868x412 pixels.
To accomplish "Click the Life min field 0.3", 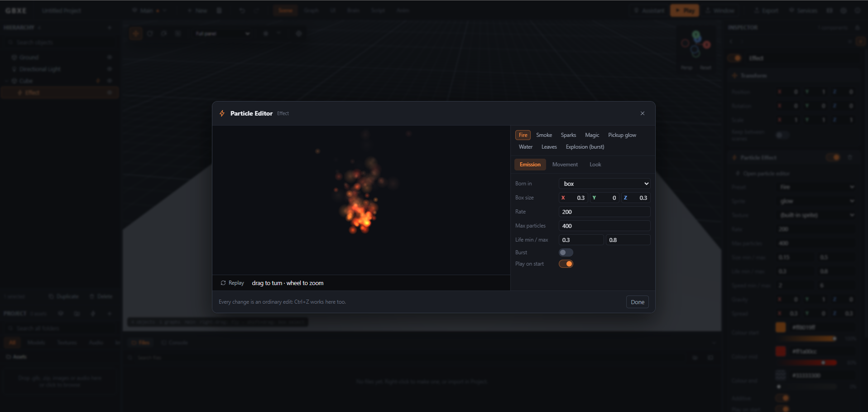I will click(x=581, y=240).
